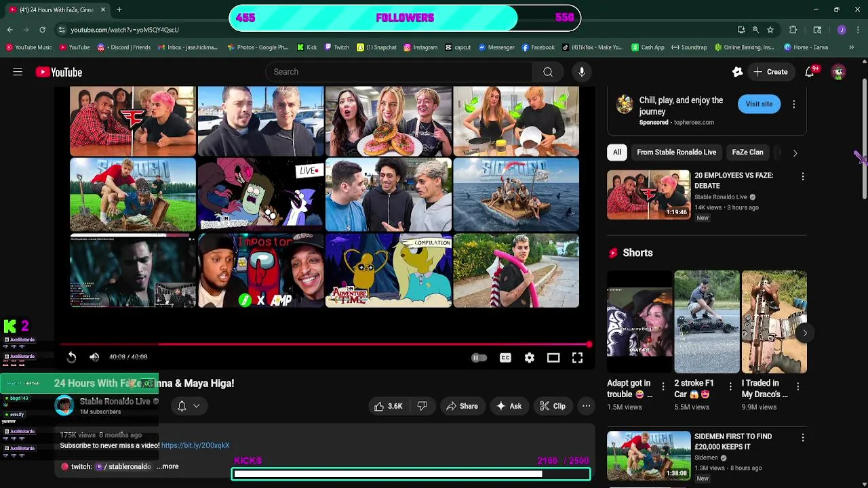Click the Among Us Impostor AMP endscreen thumbnail

click(x=261, y=271)
